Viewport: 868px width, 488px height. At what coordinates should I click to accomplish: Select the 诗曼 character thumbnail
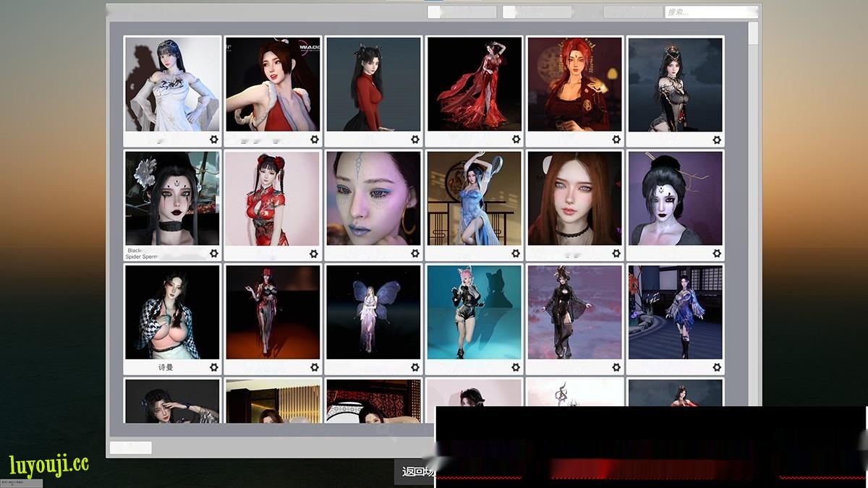pos(172,312)
